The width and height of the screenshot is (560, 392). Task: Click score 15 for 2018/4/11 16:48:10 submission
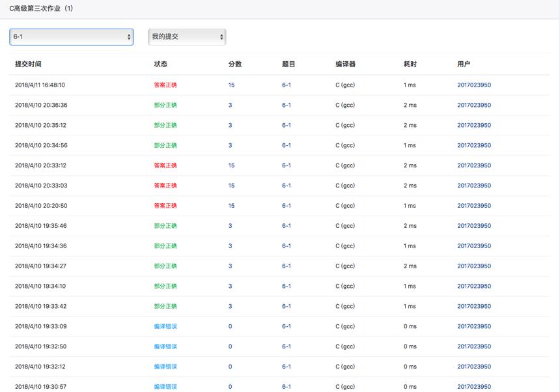coord(231,85)
